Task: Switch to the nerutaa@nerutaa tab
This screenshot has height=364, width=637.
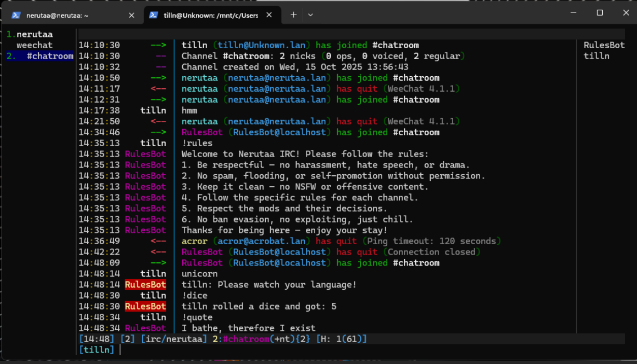Action: [57, 16]
